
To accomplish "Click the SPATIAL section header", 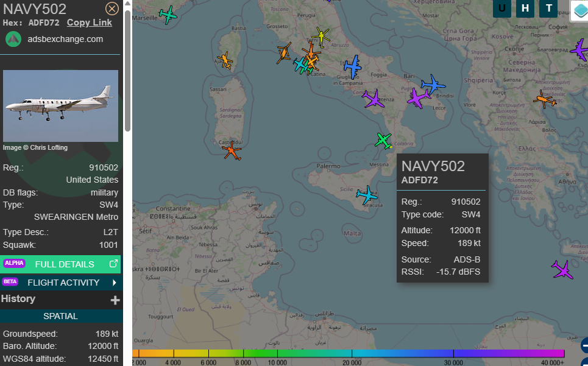I will click(61, 316).
